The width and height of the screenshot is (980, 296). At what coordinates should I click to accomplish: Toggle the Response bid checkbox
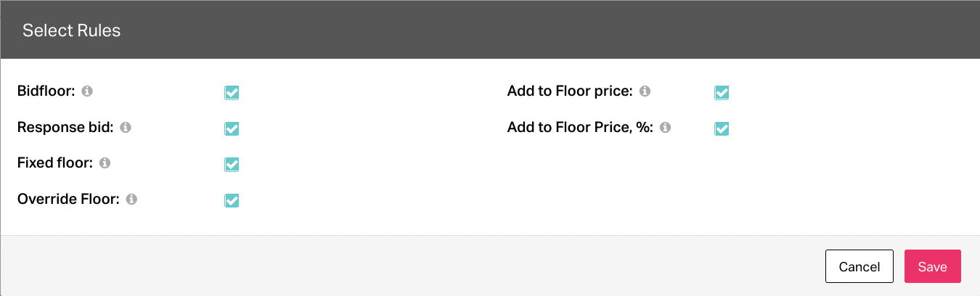[232, 128]
